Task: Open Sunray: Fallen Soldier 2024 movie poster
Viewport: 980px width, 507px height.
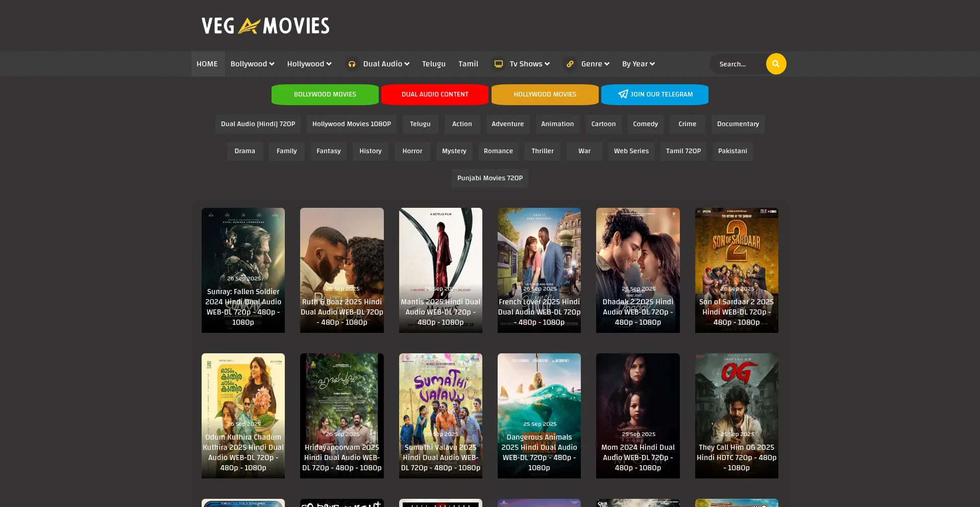Action: (x=243, y=270)
